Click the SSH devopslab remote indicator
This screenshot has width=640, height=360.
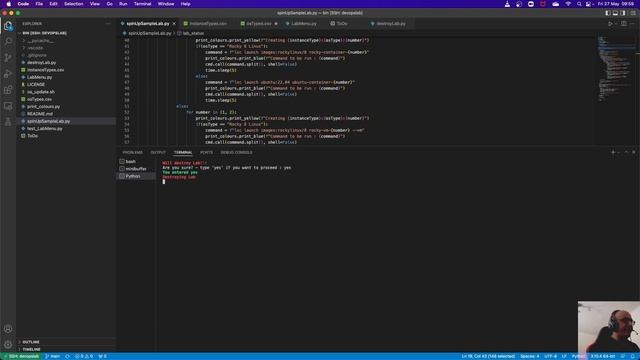coord(21,356)
